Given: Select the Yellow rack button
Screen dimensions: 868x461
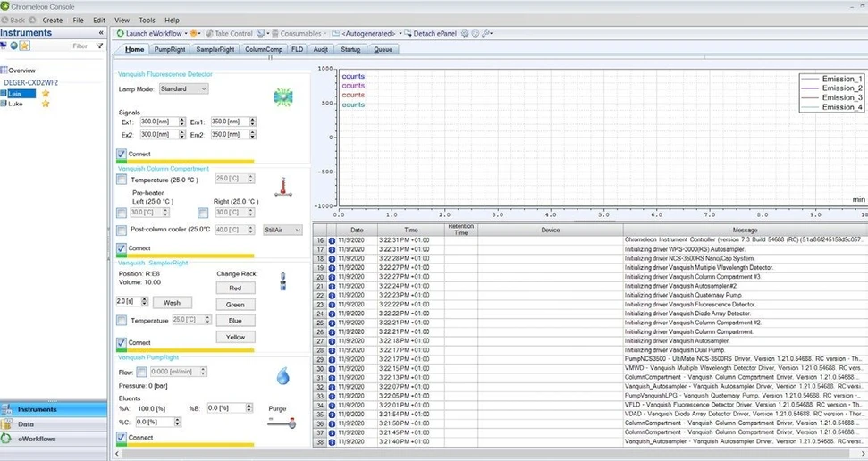Looking at the screenshot, I should click(235, 337).
